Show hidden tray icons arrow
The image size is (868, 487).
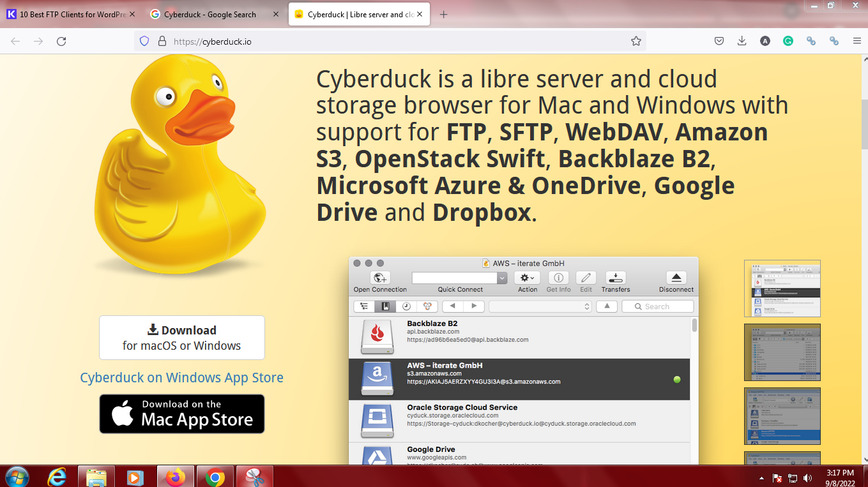pyautogui.click(x=761, y=477)
